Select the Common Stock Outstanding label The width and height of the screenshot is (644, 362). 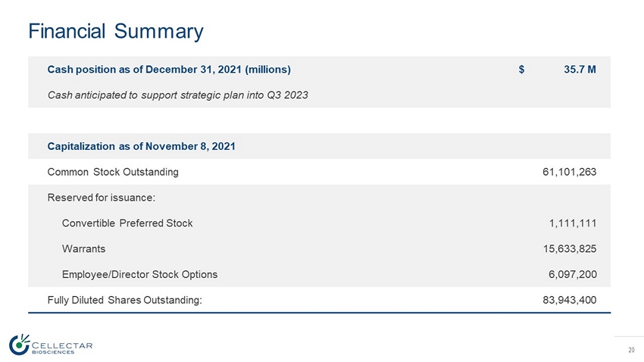click(113, 172)
